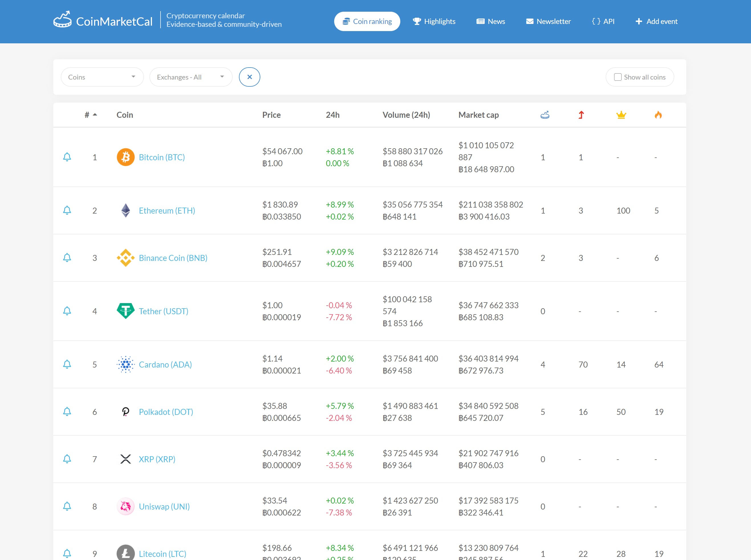Click the Bitcoin orange logo icon

coord(125,157)
